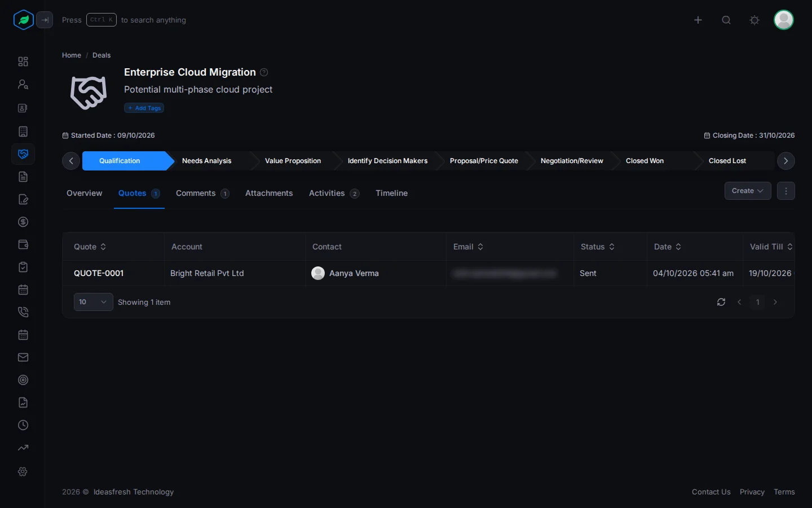Viewport: 812px width, 508px height.
Task: Click the search magnifier icon in header
Action: tap(726, 20)
